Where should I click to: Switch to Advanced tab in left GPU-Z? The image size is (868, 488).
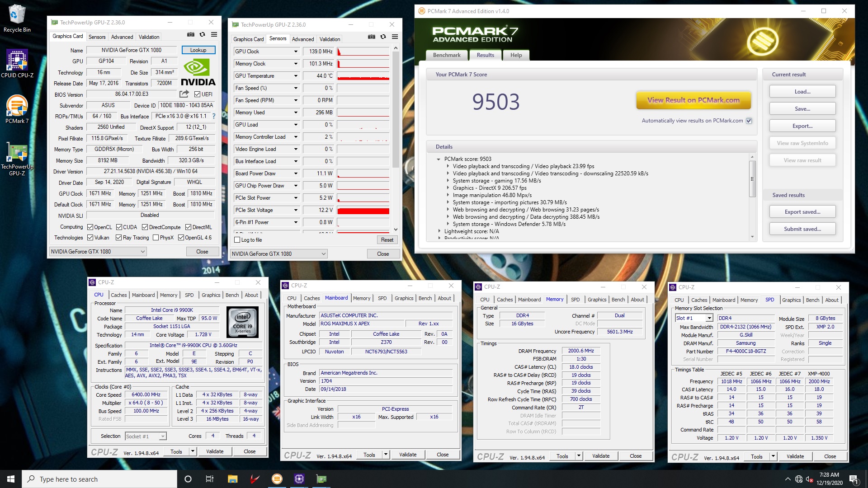coord(122,37)
